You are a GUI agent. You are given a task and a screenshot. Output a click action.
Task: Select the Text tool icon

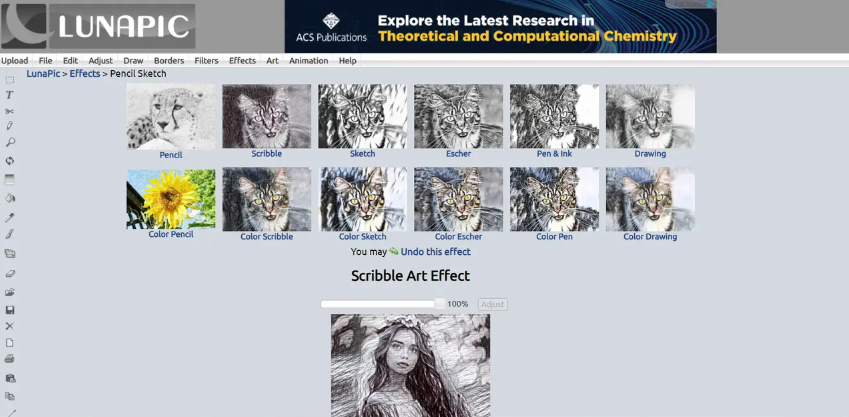point(9,95)
